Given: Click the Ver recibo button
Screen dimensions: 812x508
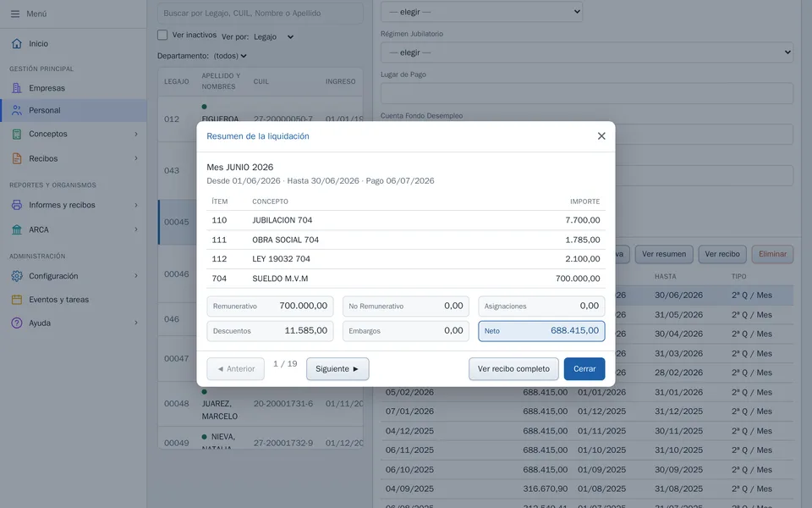Looking at the screenshot, I should (x=722, y=254).
